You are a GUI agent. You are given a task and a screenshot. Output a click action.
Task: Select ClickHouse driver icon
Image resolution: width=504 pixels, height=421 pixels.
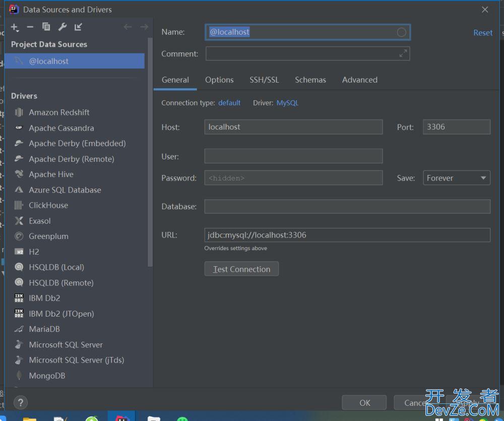19,205
